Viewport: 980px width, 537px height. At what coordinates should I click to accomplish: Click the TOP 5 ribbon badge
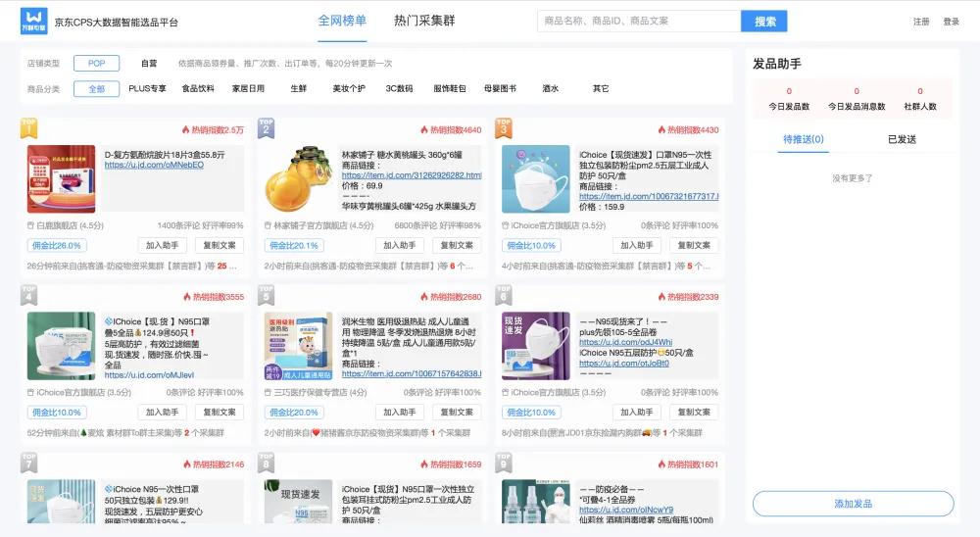(x=267, y=295)
